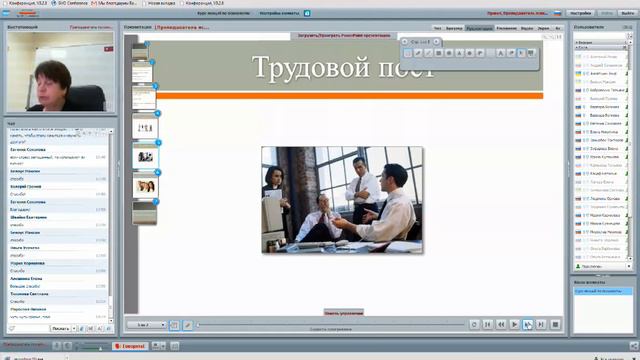
Task: Stop the presentation playback
Action: [555, 324]
